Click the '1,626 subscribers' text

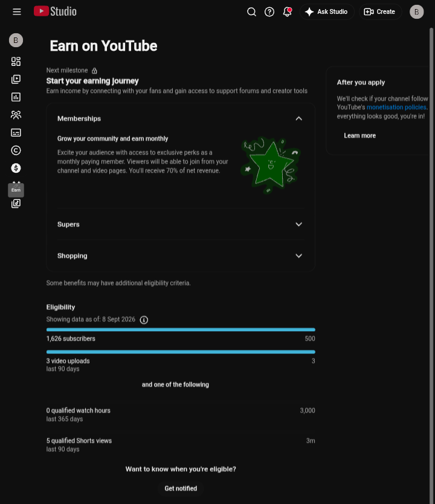point(71,339)
